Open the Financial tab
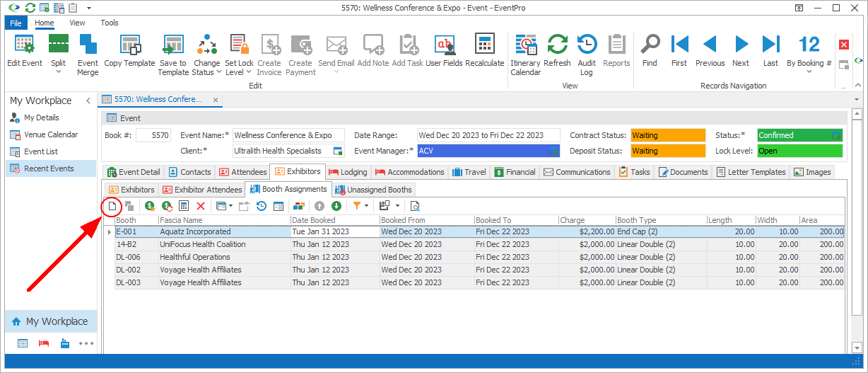868x373 pixels. point(515,172)
